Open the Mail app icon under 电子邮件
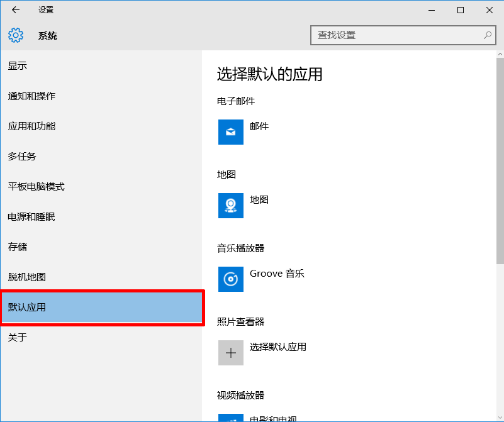 point(230,132)
